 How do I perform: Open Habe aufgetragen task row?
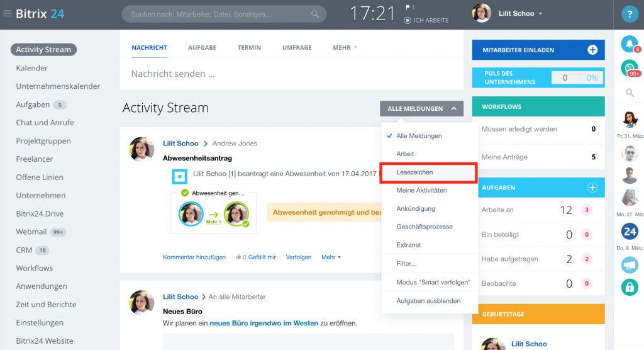point(538,259)
